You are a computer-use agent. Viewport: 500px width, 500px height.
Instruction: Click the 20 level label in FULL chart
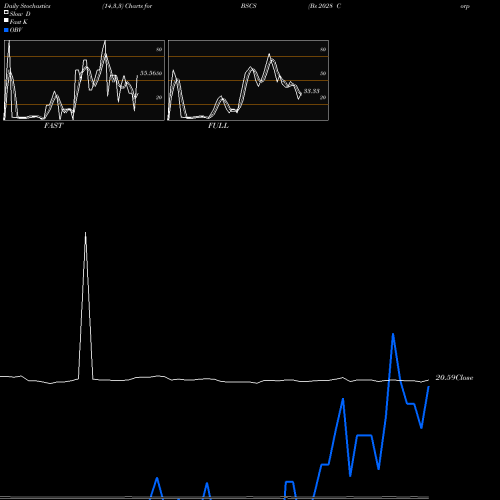(323, 97)
